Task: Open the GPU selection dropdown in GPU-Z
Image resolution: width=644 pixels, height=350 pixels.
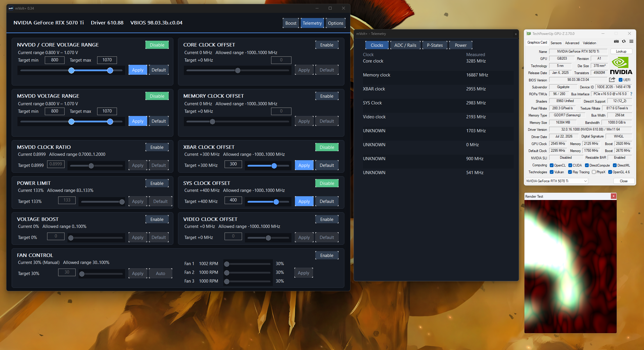Action: coord(556,181)
